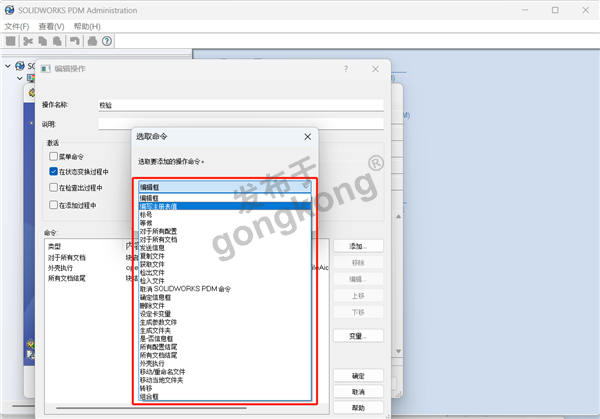Collapse the second-level tree node chevron
Screen dimensions: 600x419
20,78
